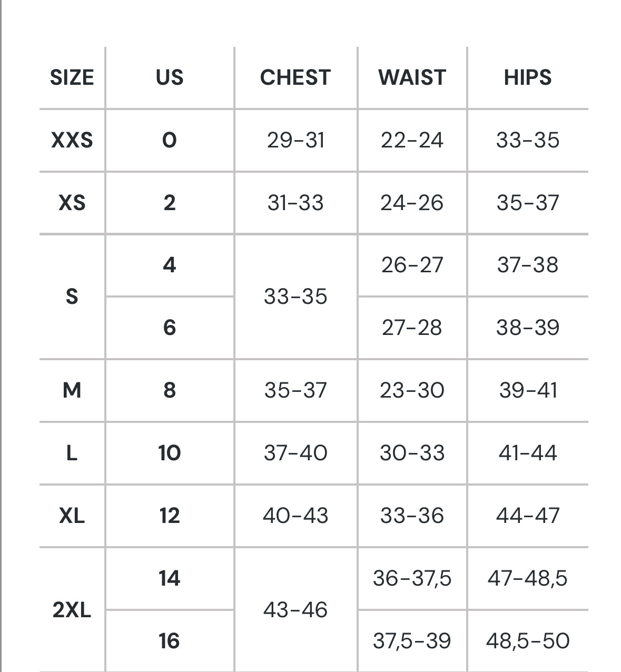Select the WAIST column header

412,77
